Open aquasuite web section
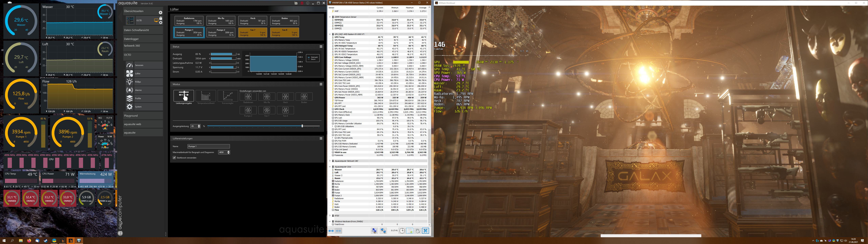The image size is (868, 244). 143,124
